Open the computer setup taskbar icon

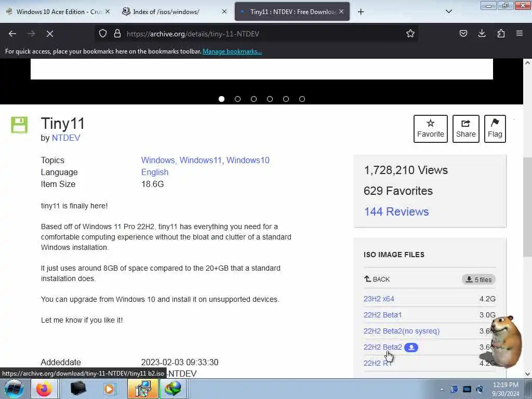coord(143,389)
